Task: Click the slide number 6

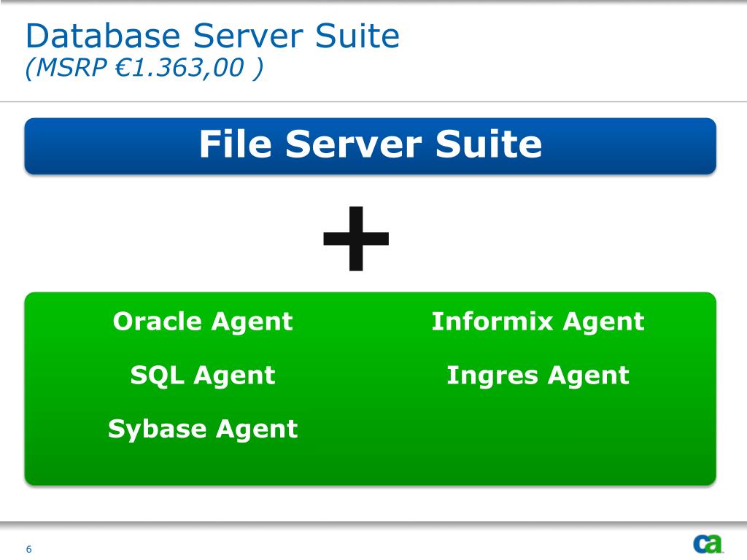Action: coord(28,549)
